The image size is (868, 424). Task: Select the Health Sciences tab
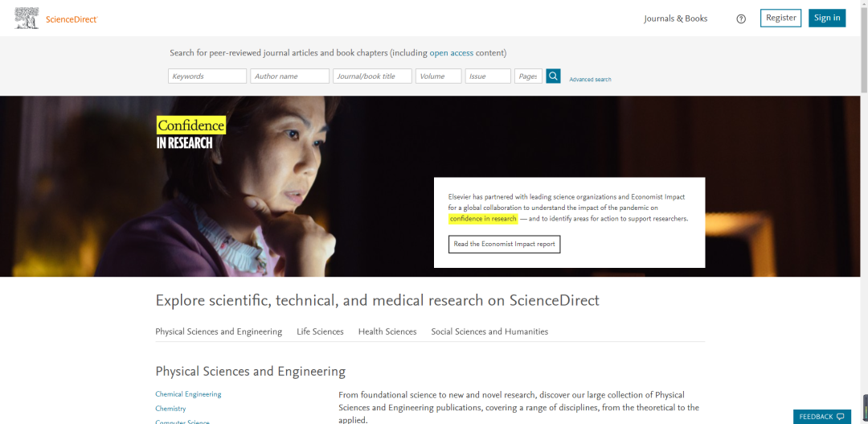(x=387, y=331)
